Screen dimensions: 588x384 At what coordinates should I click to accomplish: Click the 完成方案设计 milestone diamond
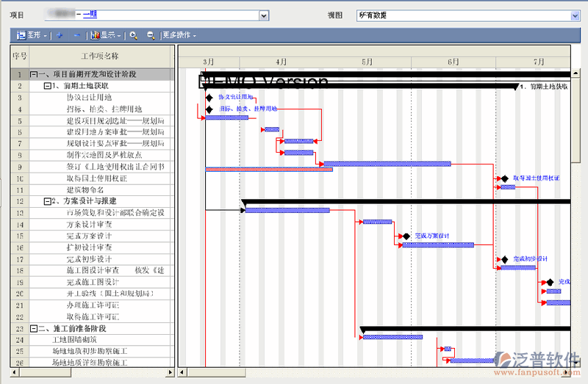[406, 236]
